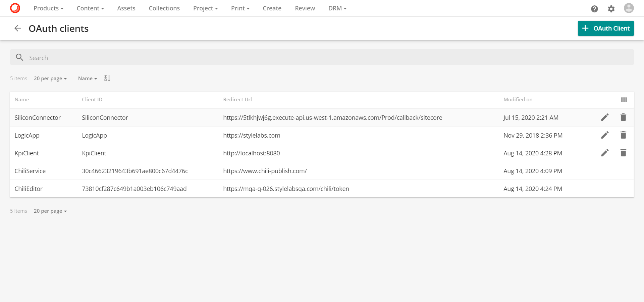Go back using the back arrow
The image size is (644, 302).
17,28
